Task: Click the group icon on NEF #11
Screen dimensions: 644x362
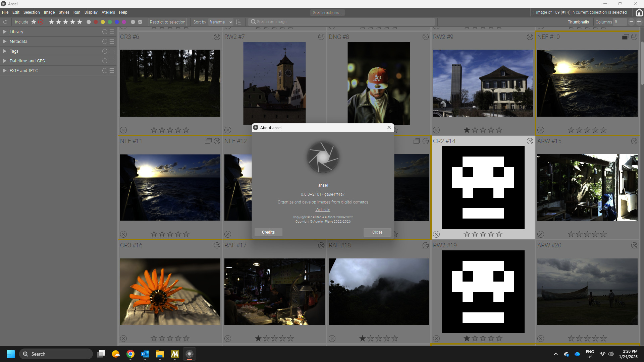Action: click(208, 141)
